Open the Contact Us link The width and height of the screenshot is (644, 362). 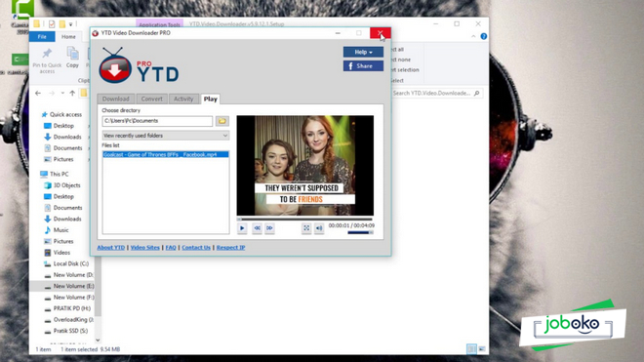pyautogui.click(x=196, y=248)
